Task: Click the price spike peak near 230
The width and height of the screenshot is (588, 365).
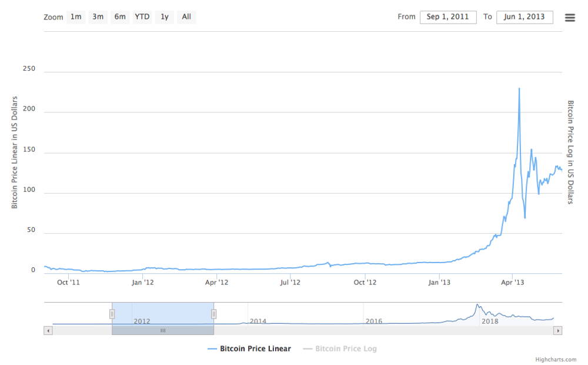Action: pos(519,89)
